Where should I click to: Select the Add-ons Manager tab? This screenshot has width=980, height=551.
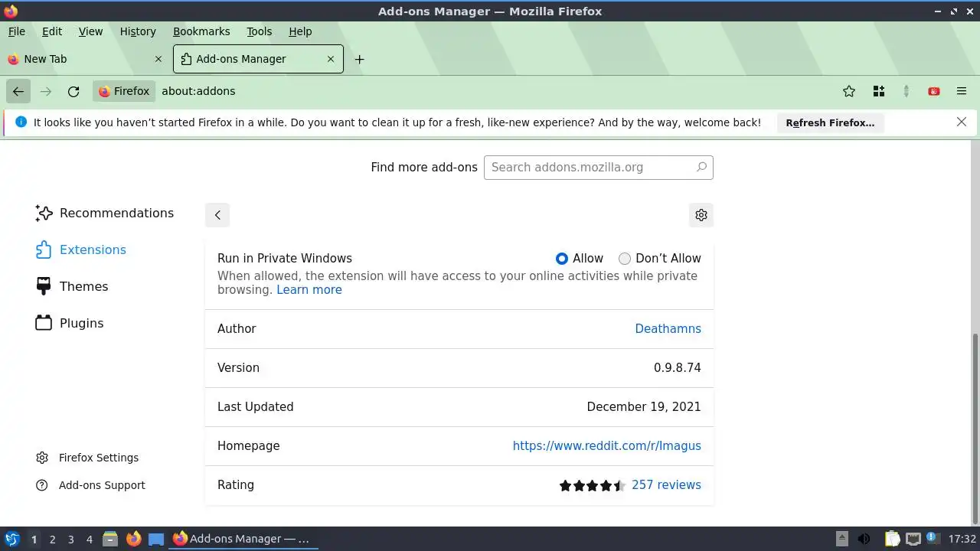[258, 59]
